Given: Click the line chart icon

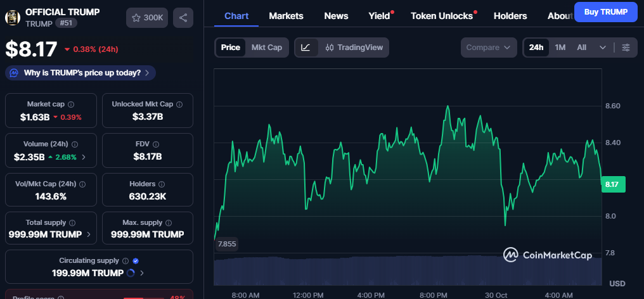Looking at the screenshot, I should (x=306, y=48).
